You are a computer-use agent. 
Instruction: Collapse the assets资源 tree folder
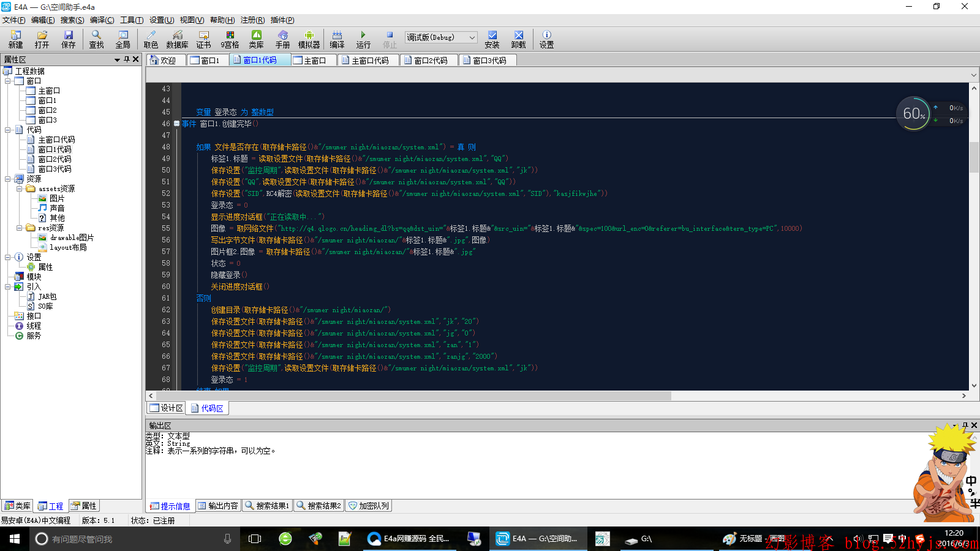20,189
